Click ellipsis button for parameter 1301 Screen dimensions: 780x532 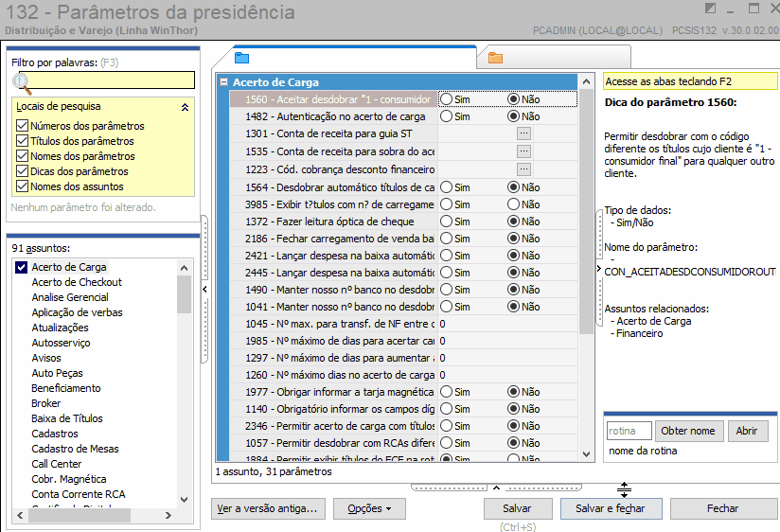pyautogui.click(x=523, y=133)
